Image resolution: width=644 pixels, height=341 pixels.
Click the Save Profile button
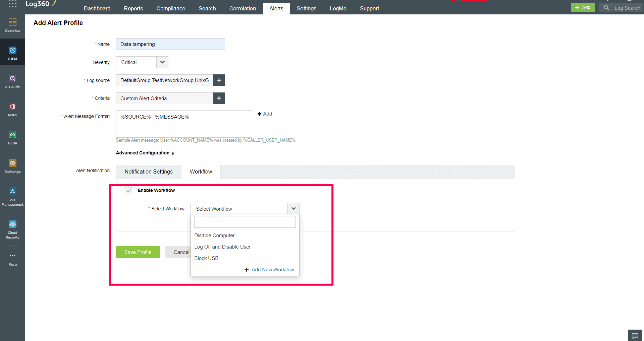(x=138, y=252)
